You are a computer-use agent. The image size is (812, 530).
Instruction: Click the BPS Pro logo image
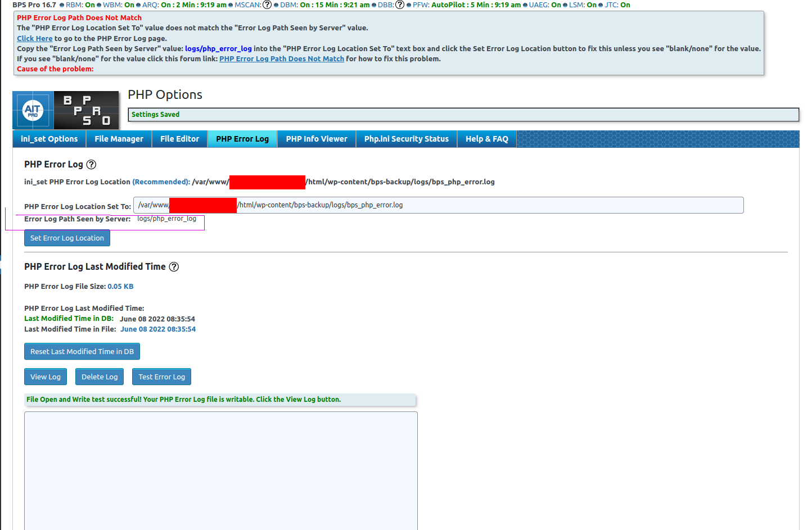86,110
